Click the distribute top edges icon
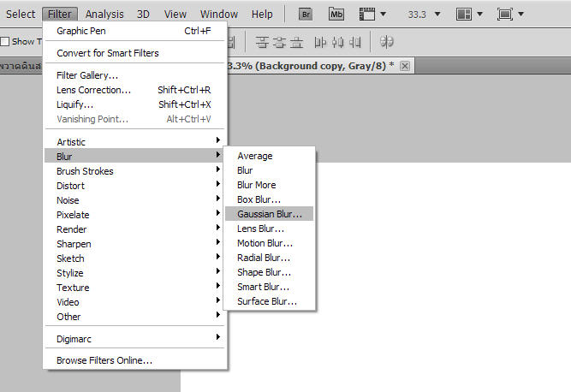Screen dimensions: 571x392 point(262,41)
